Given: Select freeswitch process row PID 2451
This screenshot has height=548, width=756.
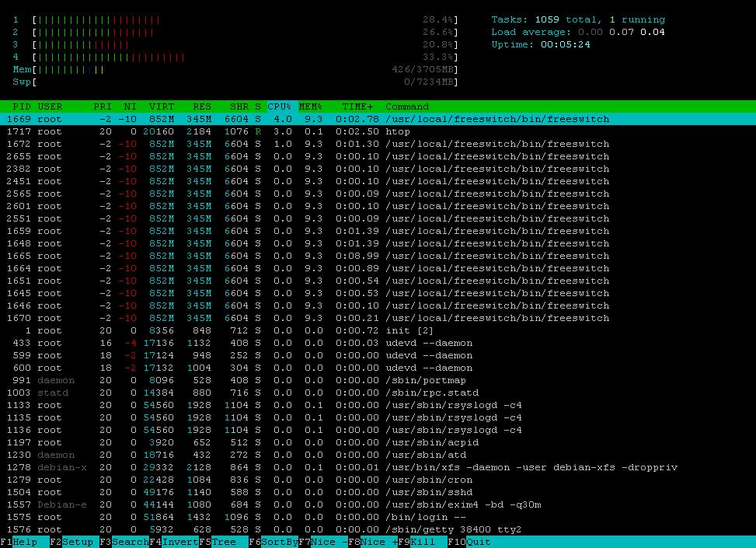Looking at the screenshot, I should pos(378,181).
